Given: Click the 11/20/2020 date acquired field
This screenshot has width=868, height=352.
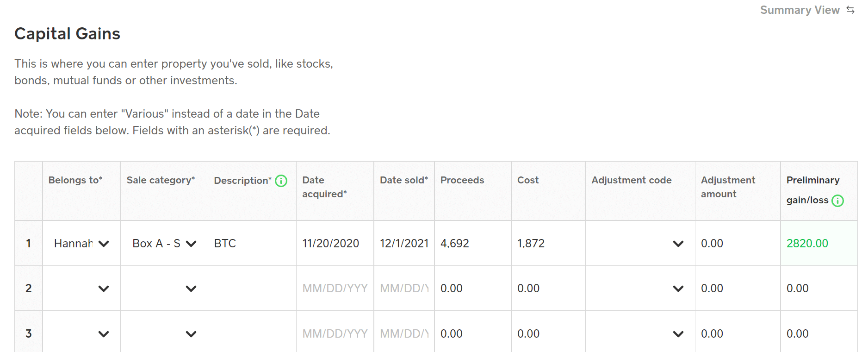Looking at the screenshot, I should [331, 243].
